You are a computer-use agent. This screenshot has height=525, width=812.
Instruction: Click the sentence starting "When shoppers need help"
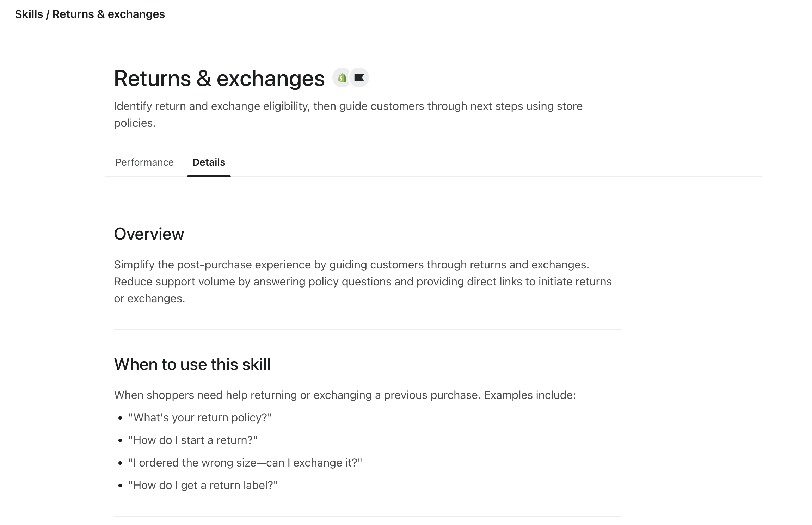click(x=345, y=395)
